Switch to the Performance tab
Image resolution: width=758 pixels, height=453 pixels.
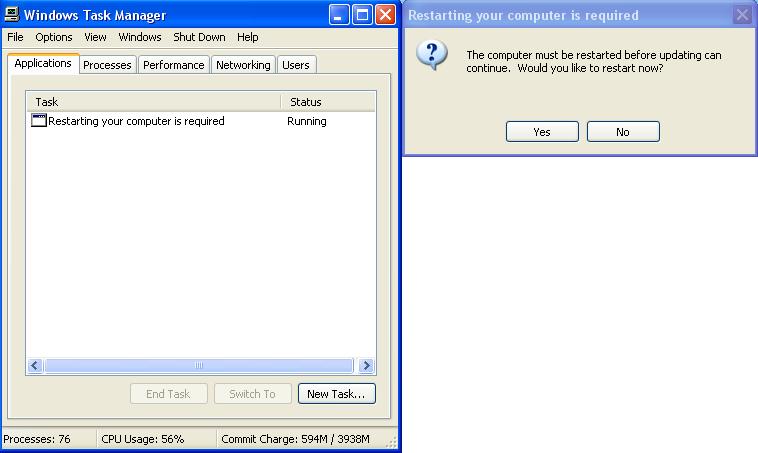[x=174, y=65]
